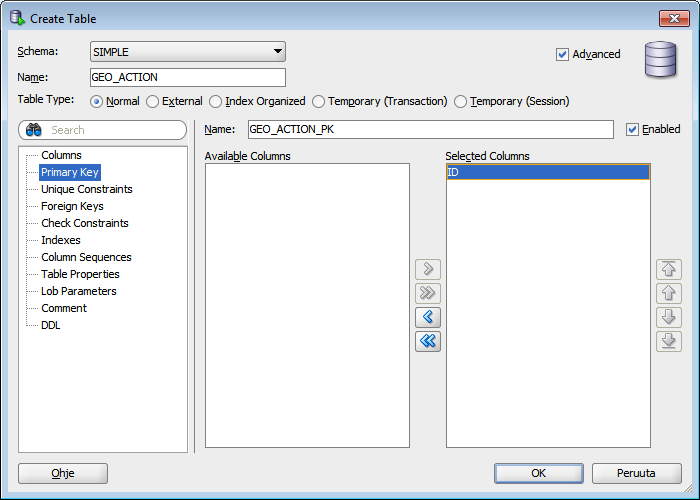Open Check Constraints section

(85, 223)
